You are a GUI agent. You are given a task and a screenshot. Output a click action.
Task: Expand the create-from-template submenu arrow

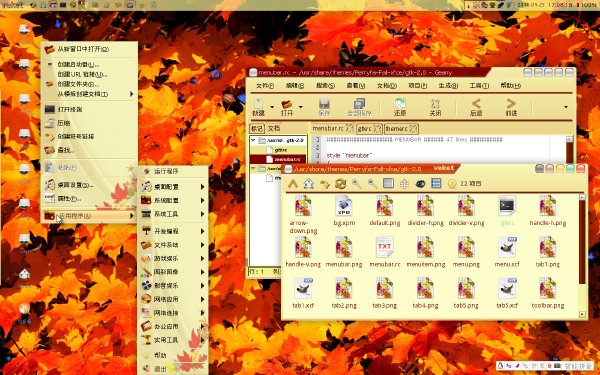tap(132, 94)
